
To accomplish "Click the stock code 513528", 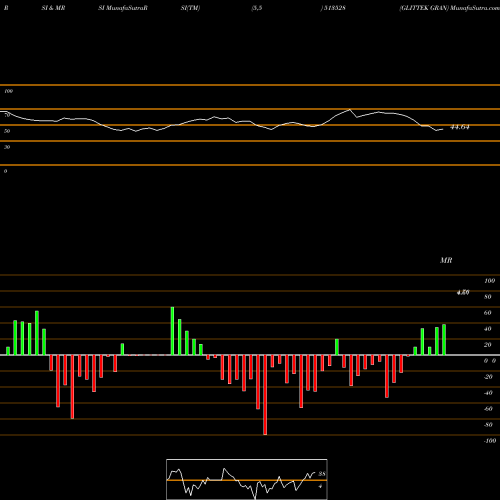I will (x=334, y=8).
